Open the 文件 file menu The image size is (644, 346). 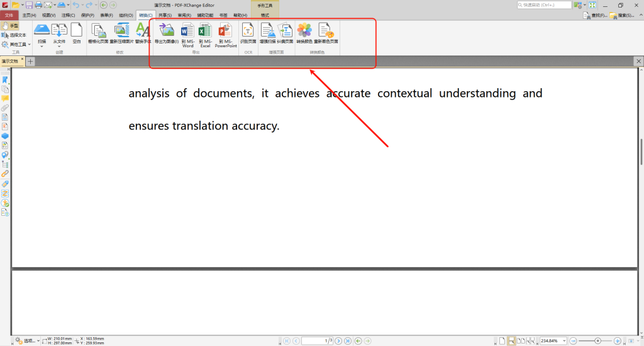coord(9,14)
